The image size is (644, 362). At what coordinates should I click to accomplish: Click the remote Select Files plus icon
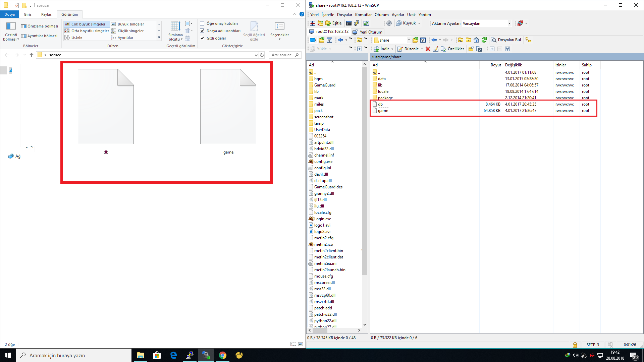point(492,49)
